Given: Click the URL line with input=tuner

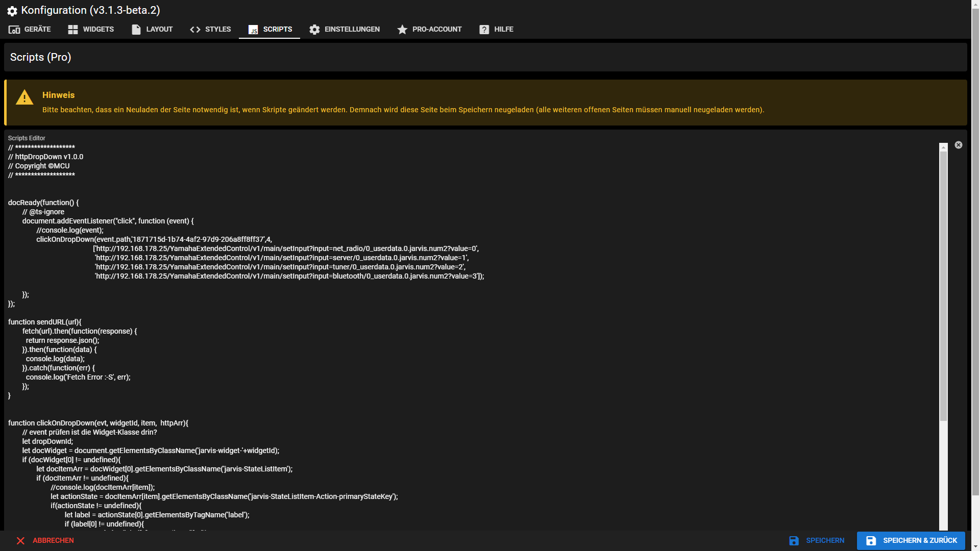Looking at the screenshot, I should 280,267.
